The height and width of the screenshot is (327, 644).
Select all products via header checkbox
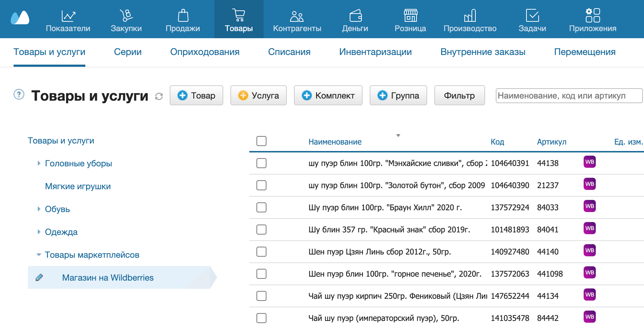pos(261,141)
